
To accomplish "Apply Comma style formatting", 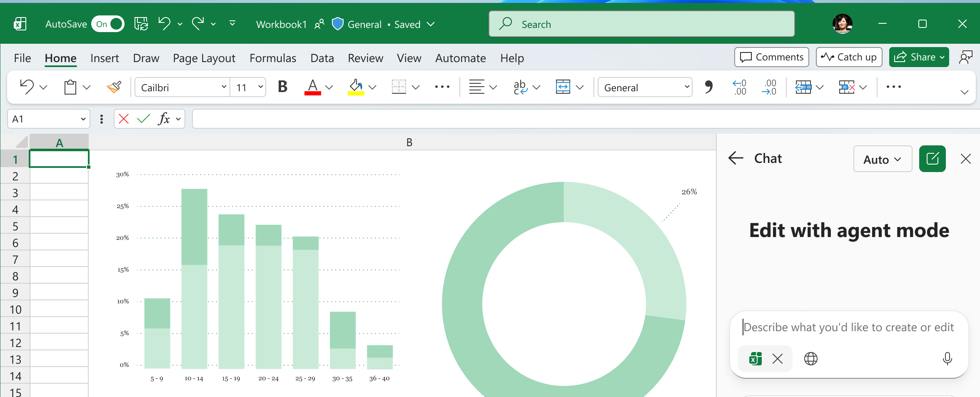I will pos(708,87).
